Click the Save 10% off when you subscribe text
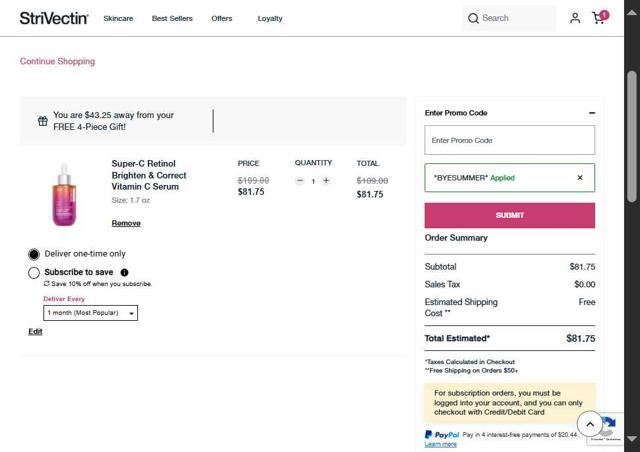Screen dimensions: 640x452 point(102,284)
